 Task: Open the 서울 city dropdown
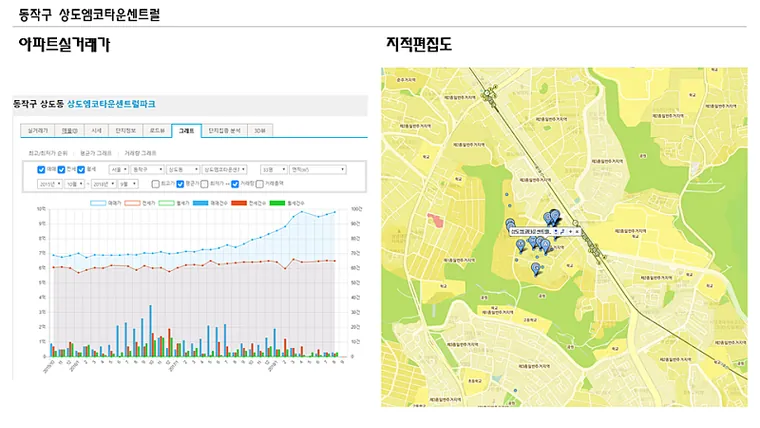(119, 170)
